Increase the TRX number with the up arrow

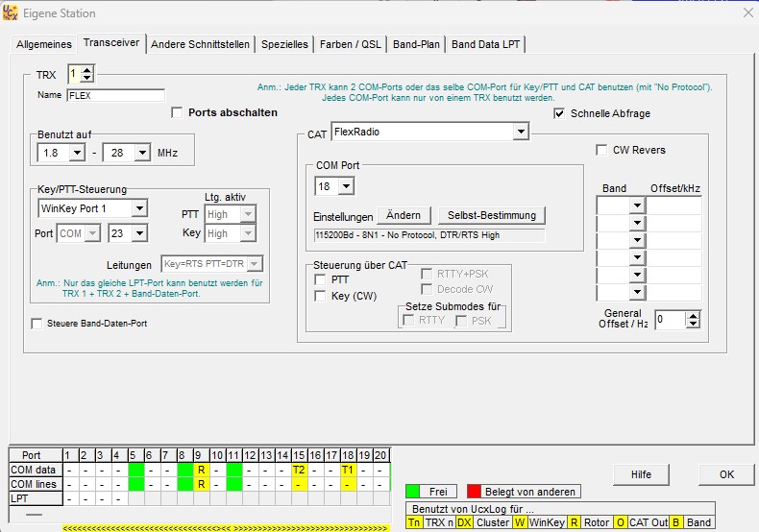(x=87, y=70)
